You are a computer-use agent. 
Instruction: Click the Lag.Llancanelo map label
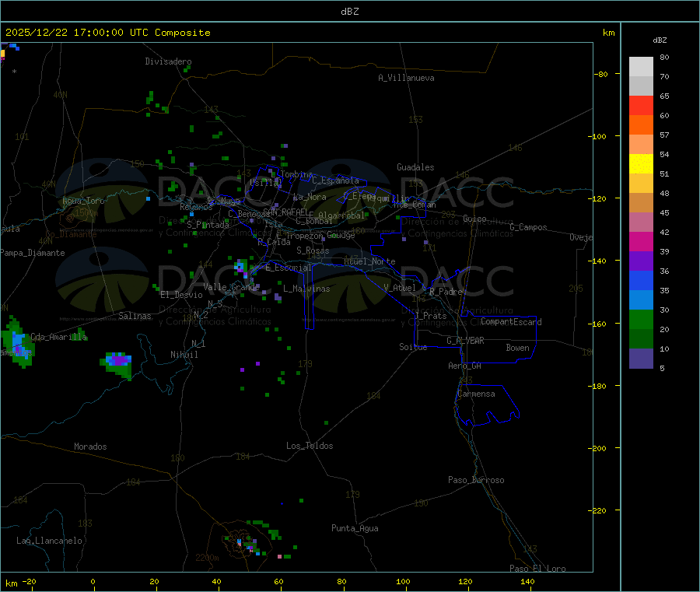coord(50,541)
